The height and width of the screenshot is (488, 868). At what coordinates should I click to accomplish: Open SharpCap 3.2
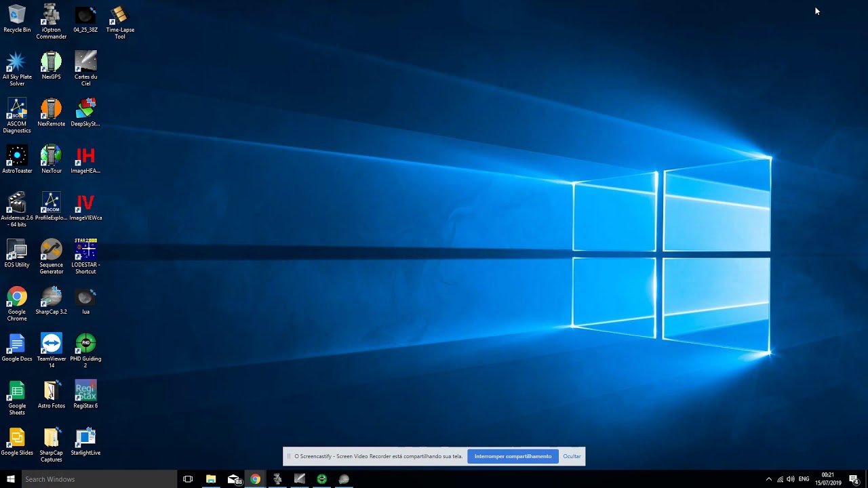51,300
